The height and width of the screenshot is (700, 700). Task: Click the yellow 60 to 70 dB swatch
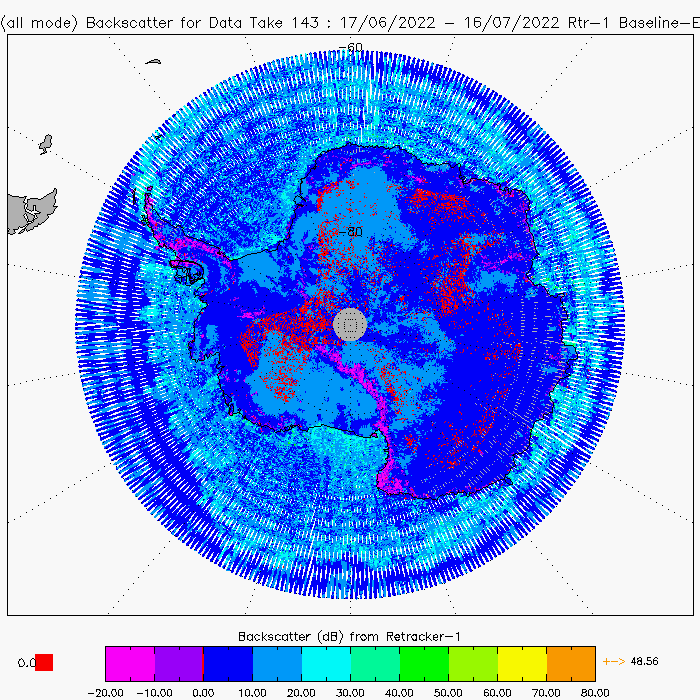click(522, 663)
